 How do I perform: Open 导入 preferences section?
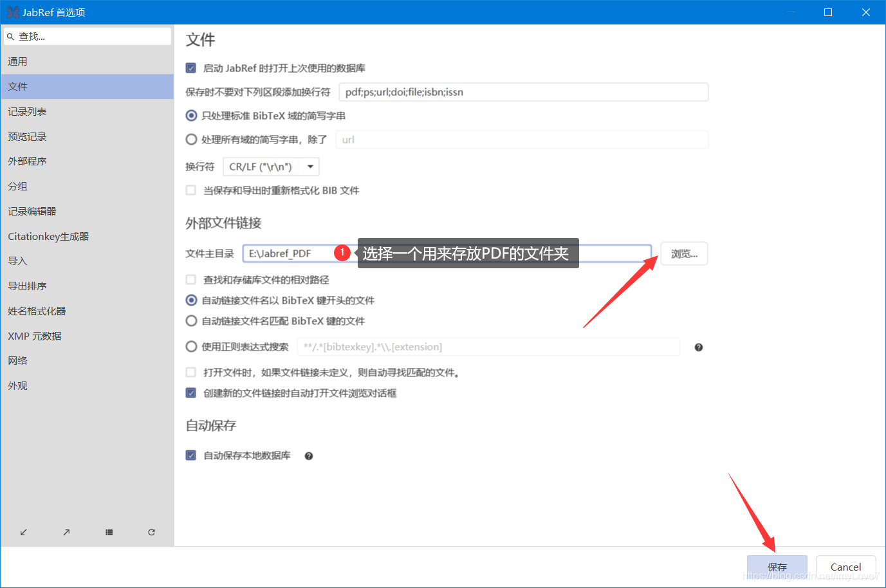[87, 261]
